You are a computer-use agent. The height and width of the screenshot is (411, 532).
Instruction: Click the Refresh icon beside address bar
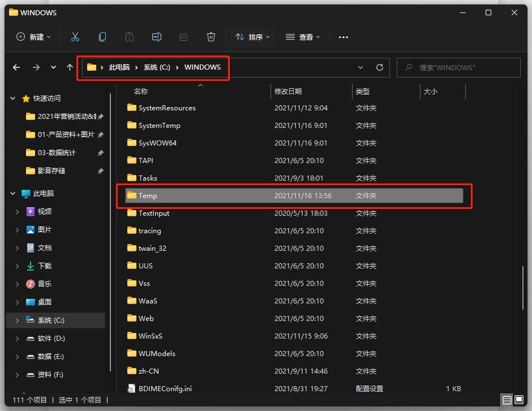(x=380, y=67)
